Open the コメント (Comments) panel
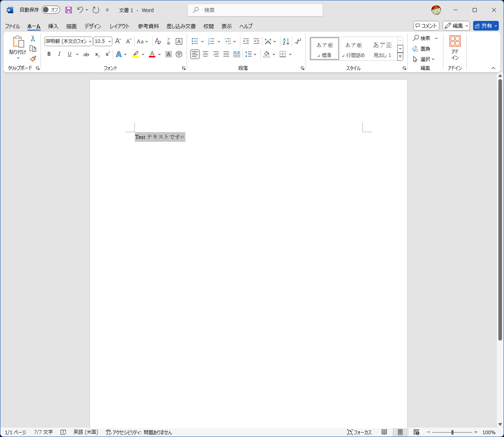The height and width of the screenshot is (437, 504). pos(426,25)
